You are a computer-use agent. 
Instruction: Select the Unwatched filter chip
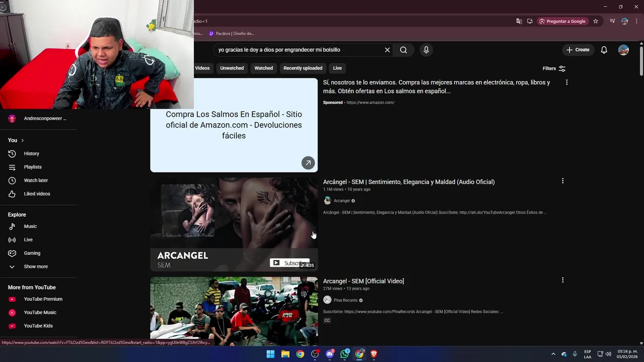[x=232, y=68]
